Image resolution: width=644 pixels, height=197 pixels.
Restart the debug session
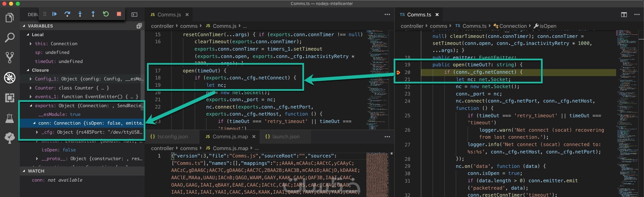[106, 14]
